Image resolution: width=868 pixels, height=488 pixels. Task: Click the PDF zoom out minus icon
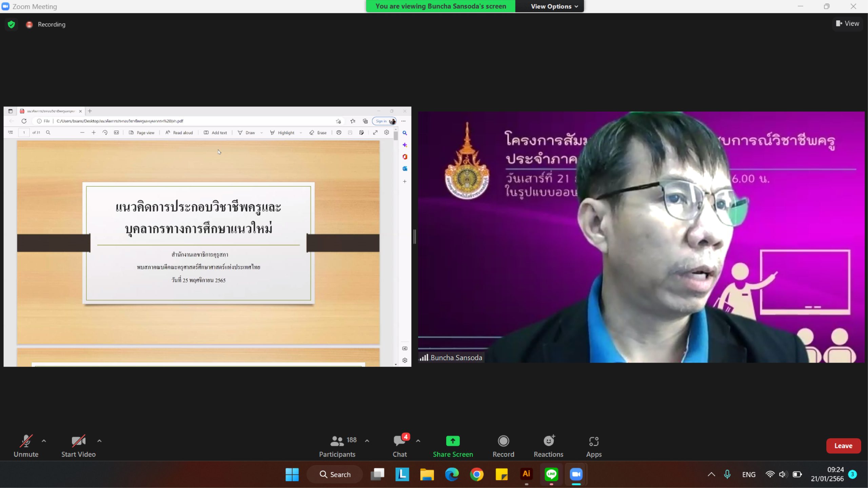82,133
